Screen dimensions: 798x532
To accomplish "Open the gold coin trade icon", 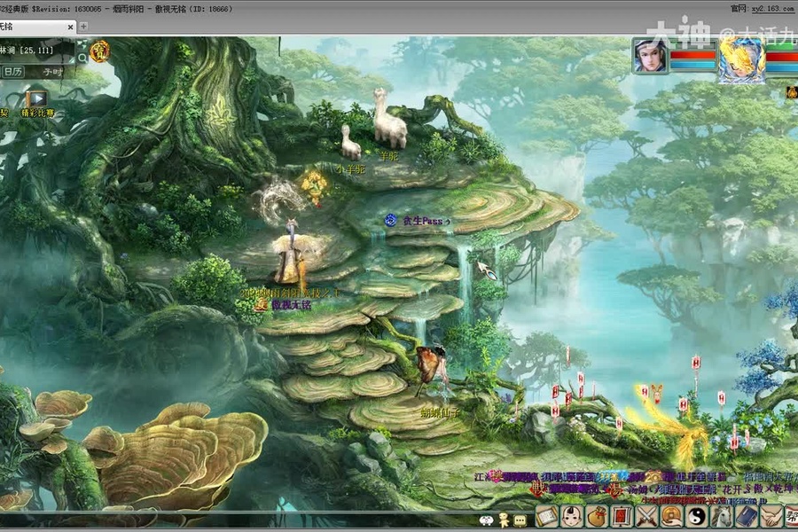I will 672,517.
